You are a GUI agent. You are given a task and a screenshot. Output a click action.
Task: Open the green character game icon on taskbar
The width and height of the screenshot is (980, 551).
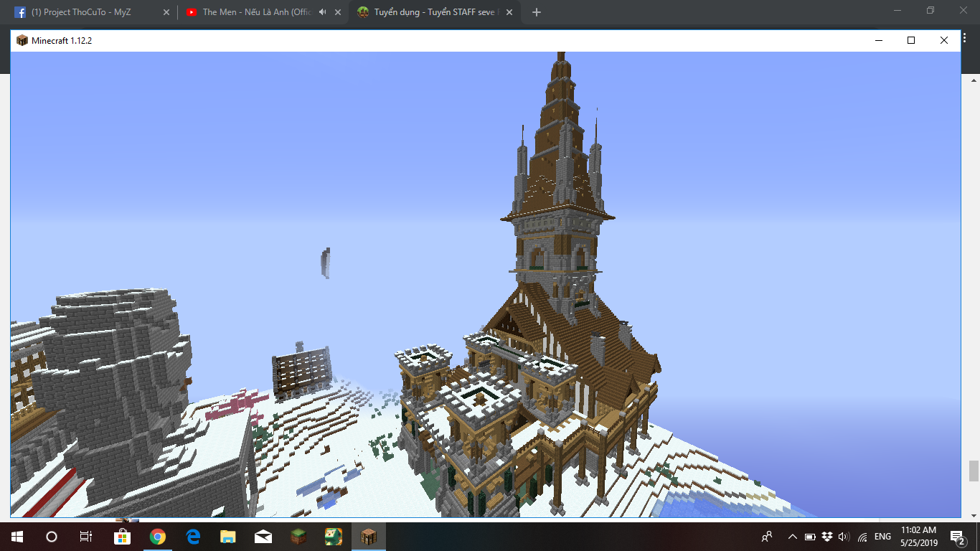pyautogui.click(x=333, y=537)
